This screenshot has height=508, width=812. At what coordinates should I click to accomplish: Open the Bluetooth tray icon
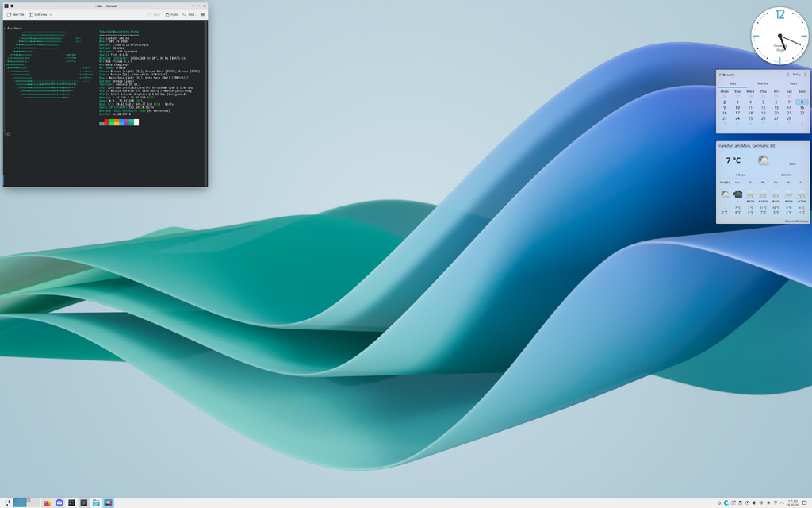tap(761, 502)
